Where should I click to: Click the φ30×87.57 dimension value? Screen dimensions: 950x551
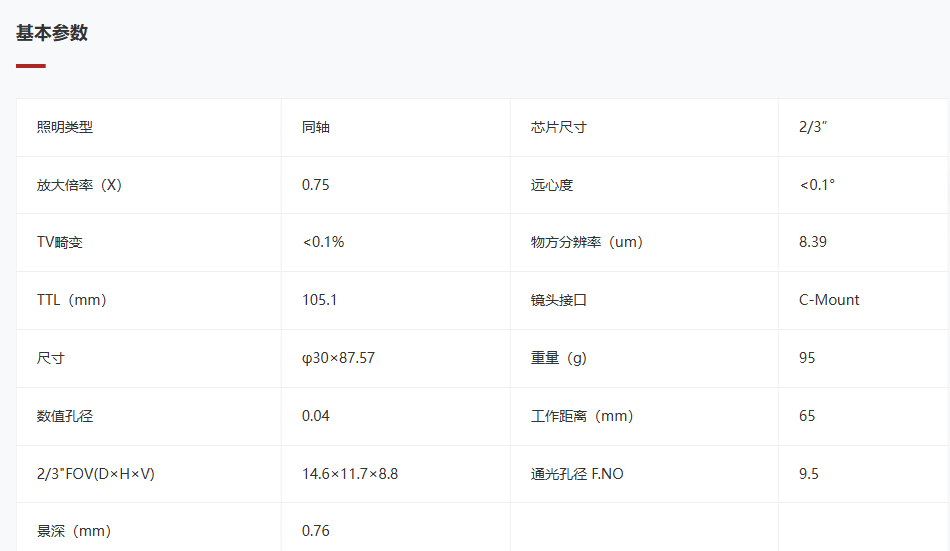pyautogui.click(x=338, y=358)
